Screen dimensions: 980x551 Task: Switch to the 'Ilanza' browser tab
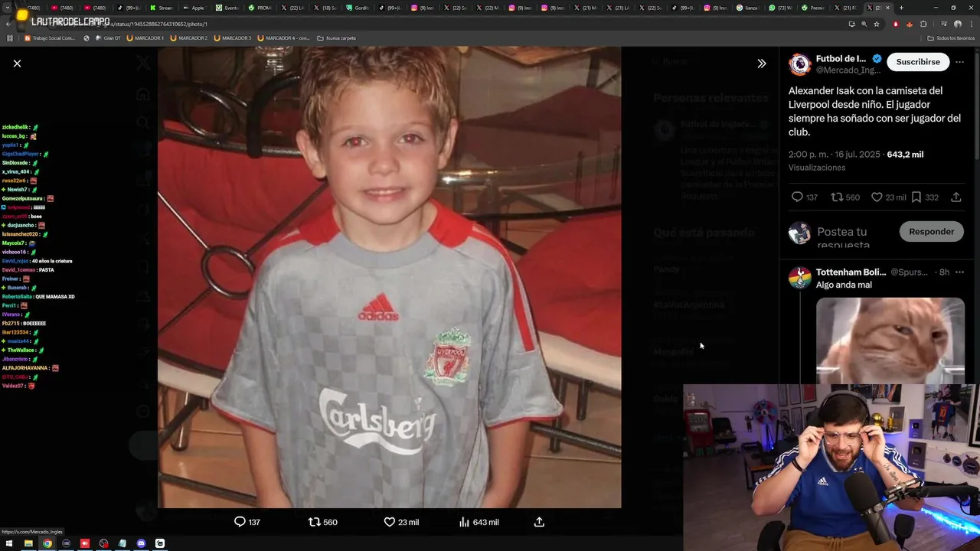click(x=749, y=8)
